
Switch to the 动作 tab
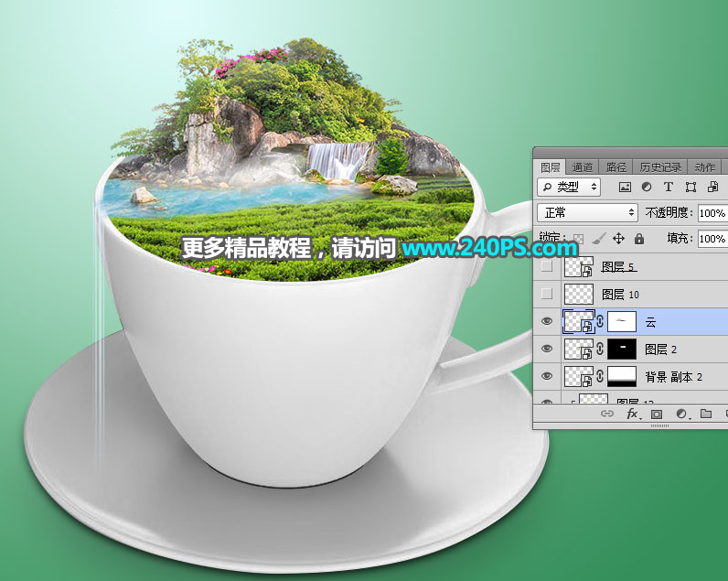click(705, 167)
